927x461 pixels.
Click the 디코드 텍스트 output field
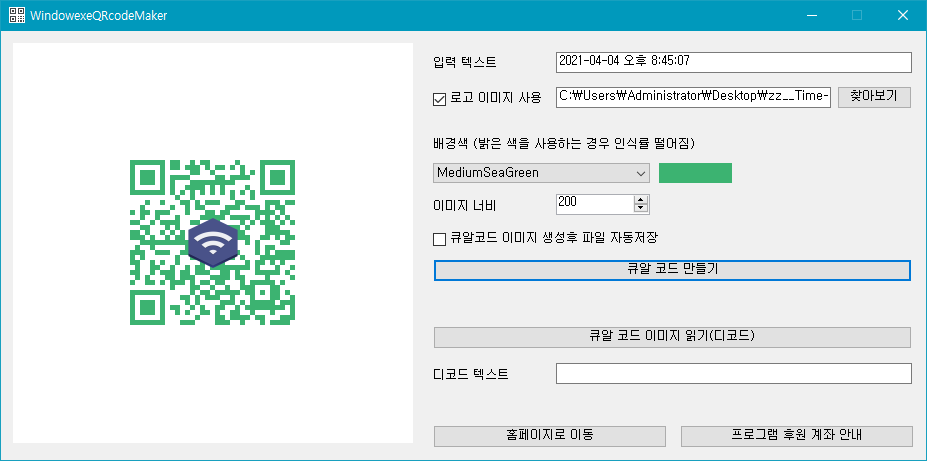pos(734,374)
